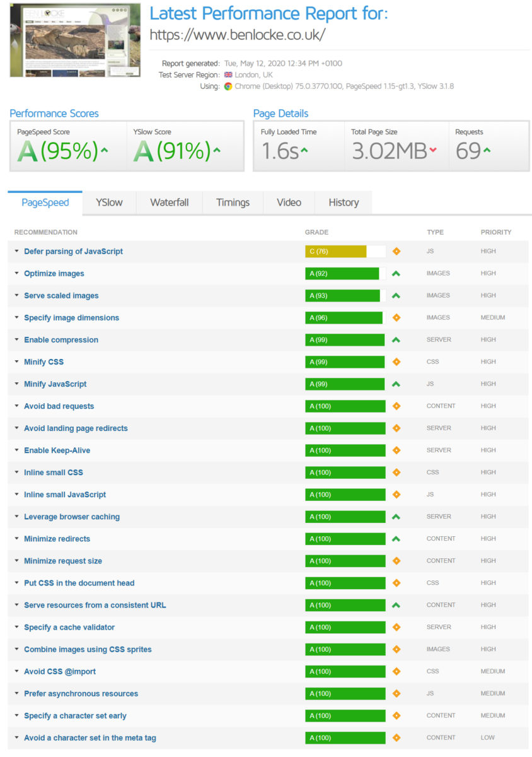Image resolution: width=532 pixels, height=757 pixels.
Task: Click the Chrome browser icon in report details
Action: (228, 86)
